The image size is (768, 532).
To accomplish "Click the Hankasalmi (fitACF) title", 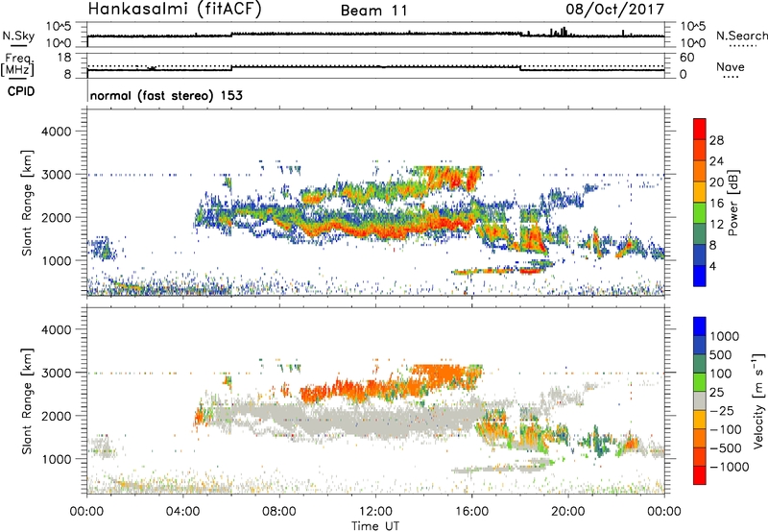I will point(175,10).
